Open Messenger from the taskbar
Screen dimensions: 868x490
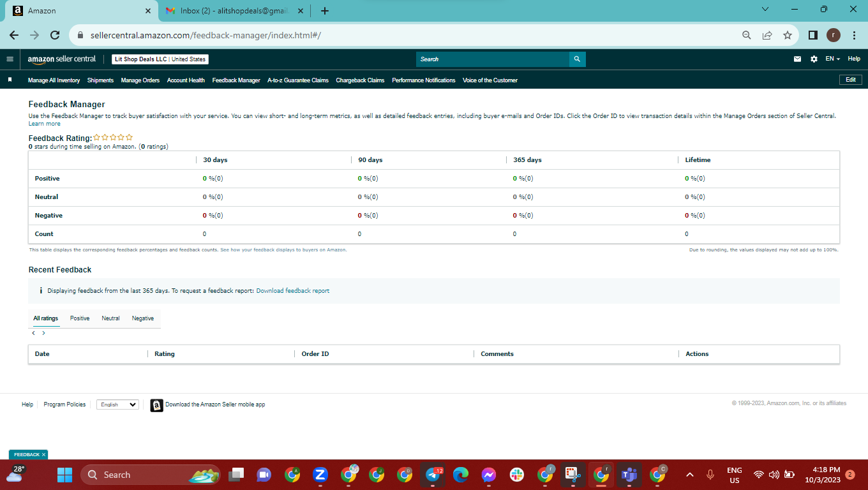tap(489, 475)
